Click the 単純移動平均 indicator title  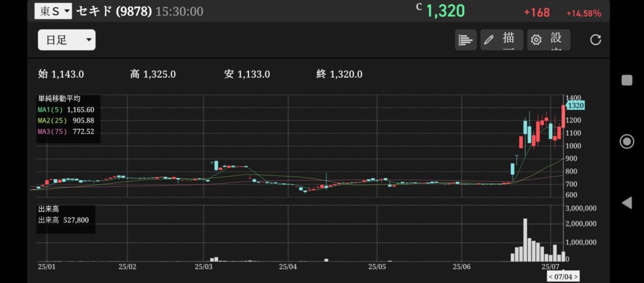pyautogui.click(x=59, y=99)
